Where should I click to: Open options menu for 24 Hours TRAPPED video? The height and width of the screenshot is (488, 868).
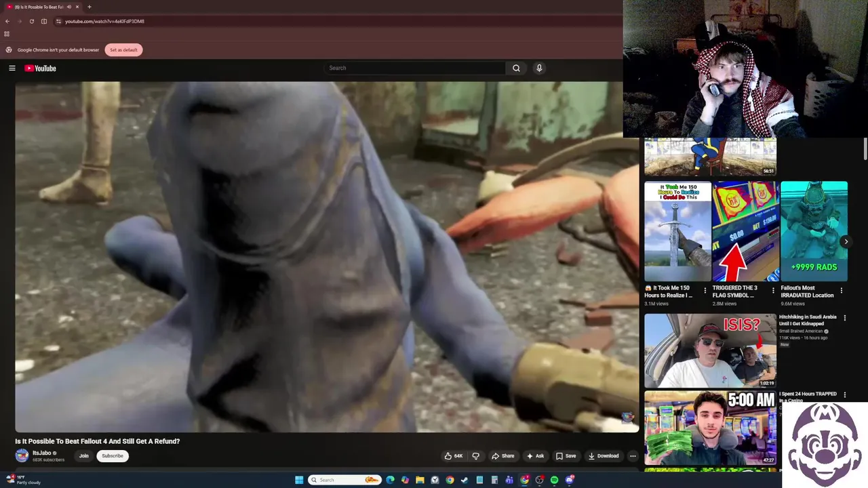click(845, 394)
